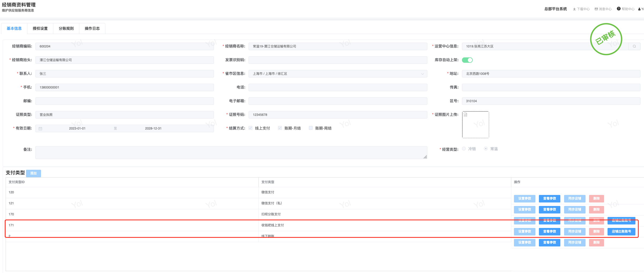
Task: Click the 电子邮箱 input field
Action: point(338,101)
